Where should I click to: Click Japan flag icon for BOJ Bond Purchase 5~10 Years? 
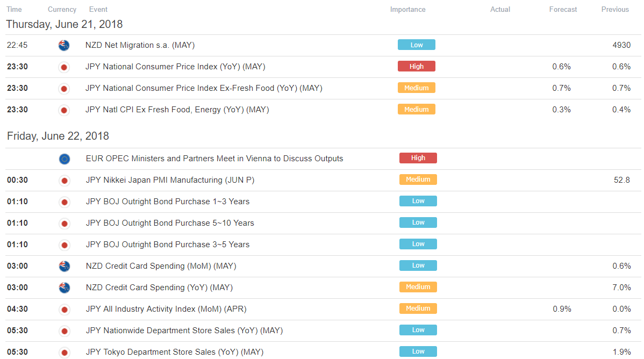[x=65, y=224]
